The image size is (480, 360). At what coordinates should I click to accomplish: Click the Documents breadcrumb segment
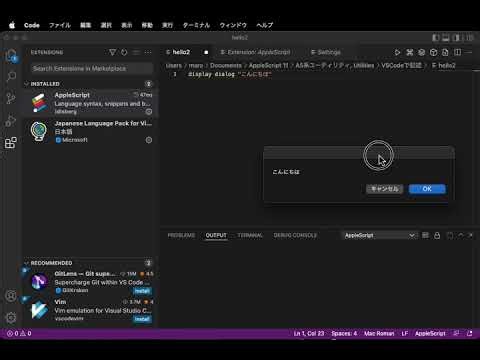226,66
